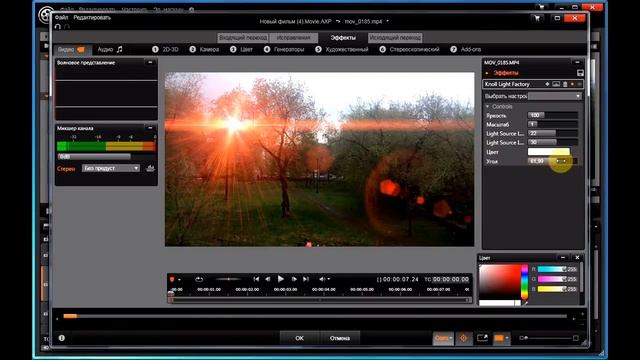The height and width of the screenshot is (360, 640).
Task: Adjust the Масштаб slider
Action: (553, 124)
